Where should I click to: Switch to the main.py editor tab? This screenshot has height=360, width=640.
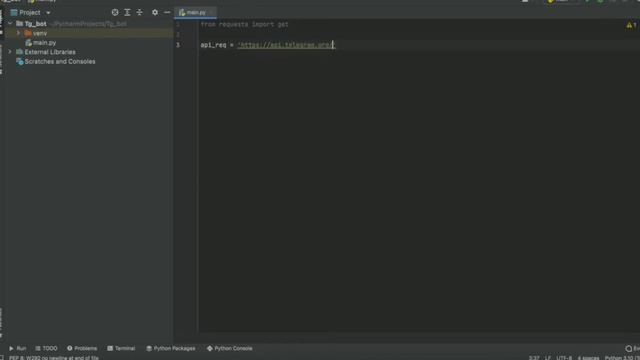(196, 13)
